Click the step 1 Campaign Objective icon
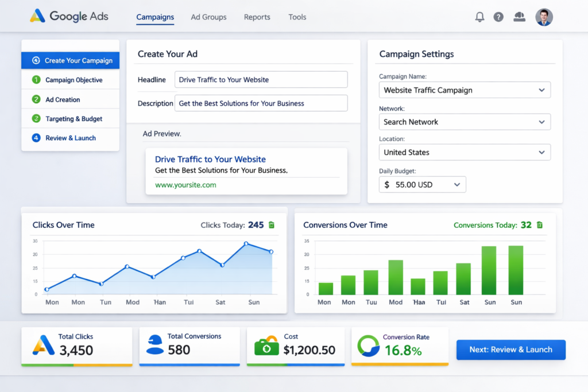This screenshot has height=392, width=588. (36, 80)
